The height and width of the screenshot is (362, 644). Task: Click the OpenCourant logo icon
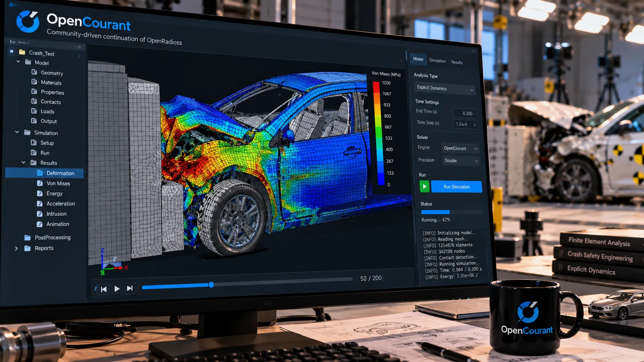(x=28, y=21)
